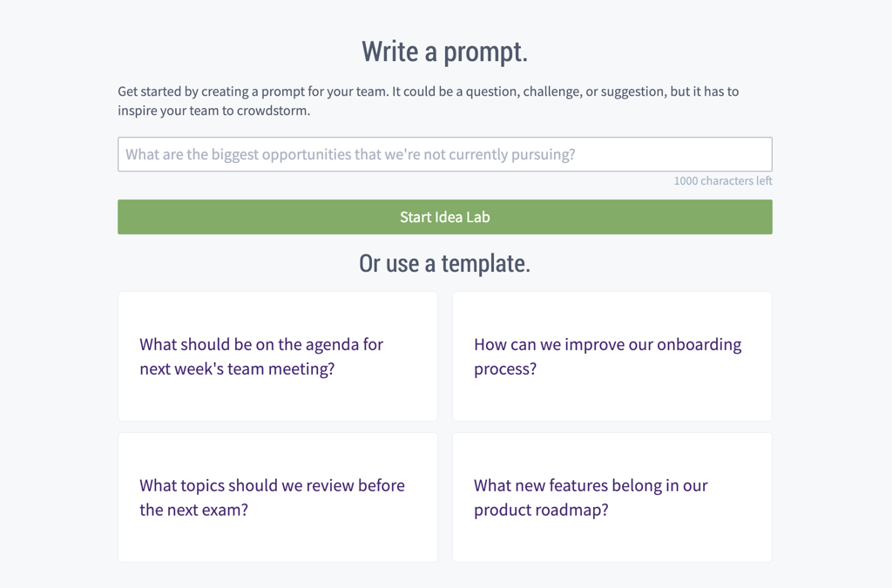The width and height of the screenshot is (892, 588).
Task: Click the word 'process?' in onboarding card
Action: (505, 369)
